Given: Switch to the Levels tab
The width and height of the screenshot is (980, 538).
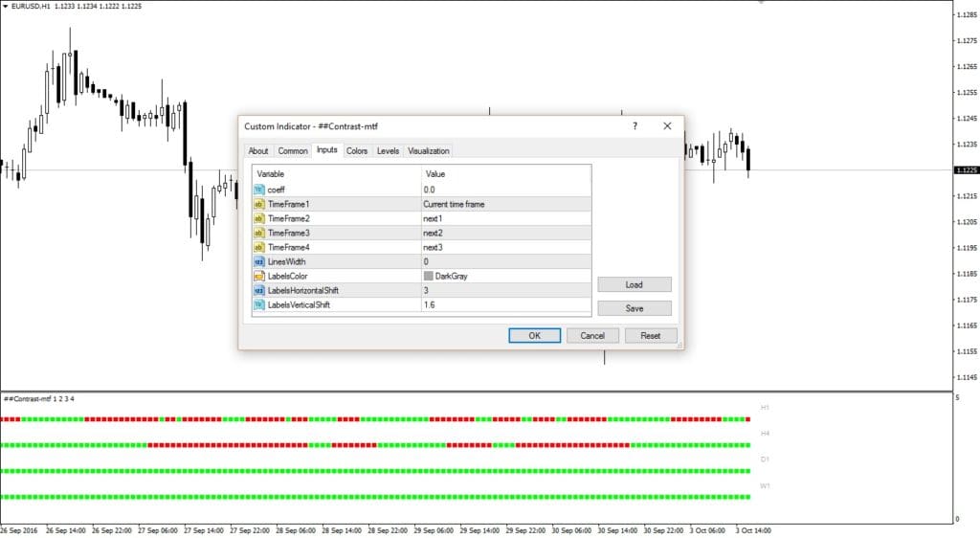Looking at the screenshot, I should pyautogui.click(x=388, y=151).
